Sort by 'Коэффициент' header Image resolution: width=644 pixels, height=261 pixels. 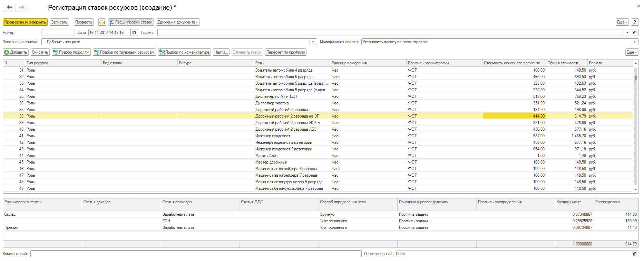[574, 204]
